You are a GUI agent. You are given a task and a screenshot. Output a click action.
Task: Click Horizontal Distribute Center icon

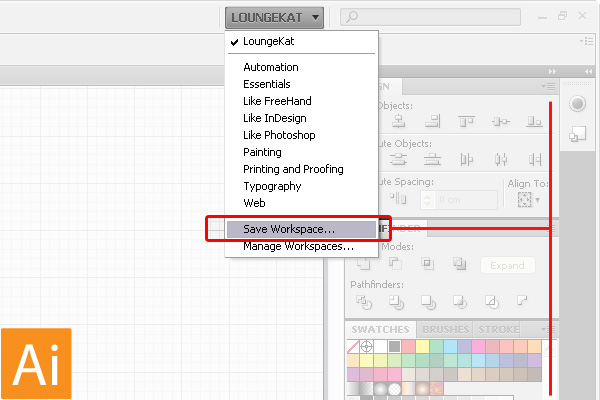tap(501, 159)
